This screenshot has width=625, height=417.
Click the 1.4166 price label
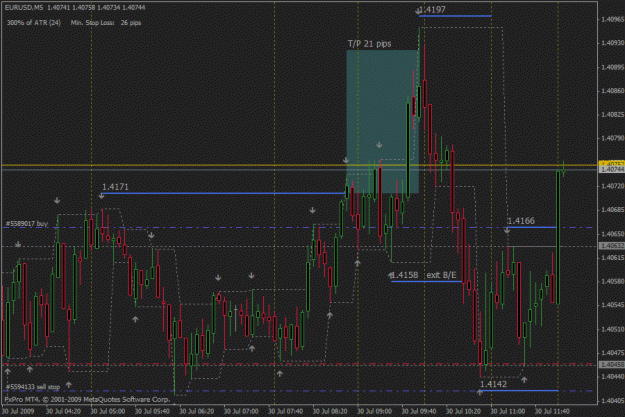pyautogui.click(x=521, y=221)
